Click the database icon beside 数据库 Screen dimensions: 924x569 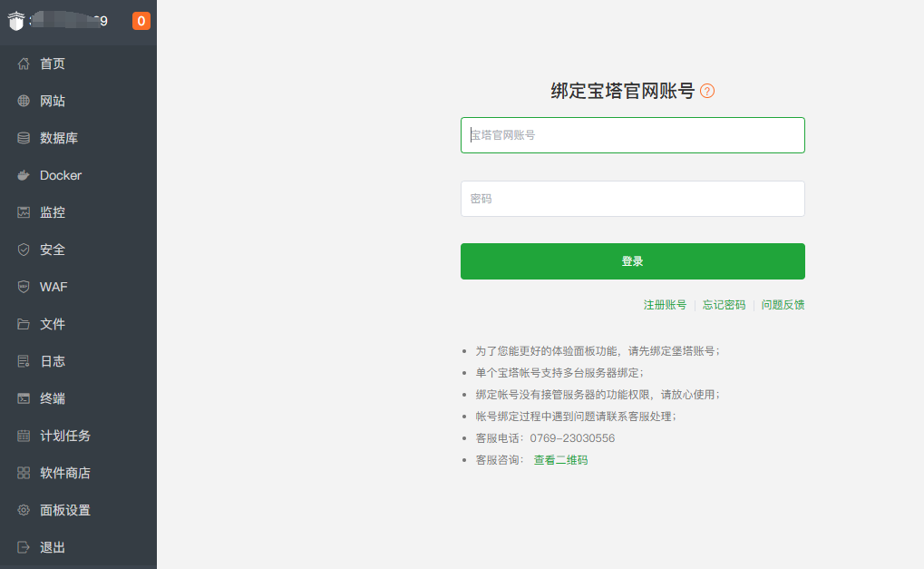click(x=24, y=138)
